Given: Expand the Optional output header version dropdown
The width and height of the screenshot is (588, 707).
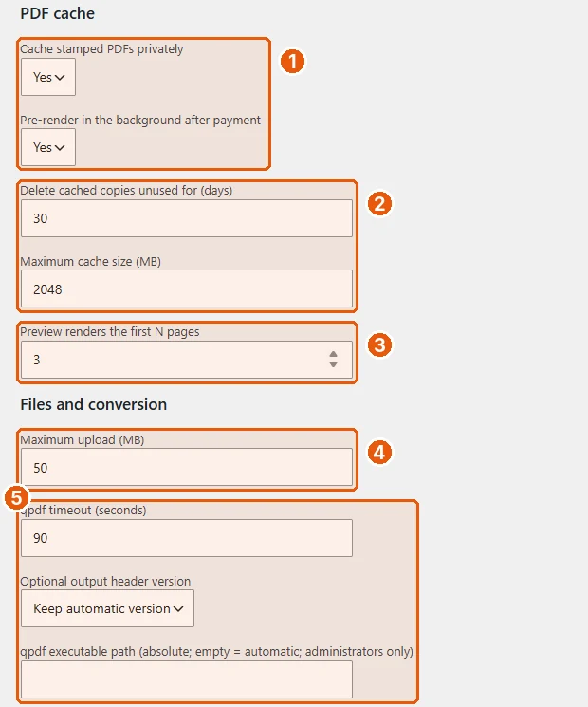Looking at the screenshot, I should tap(108, 608).
